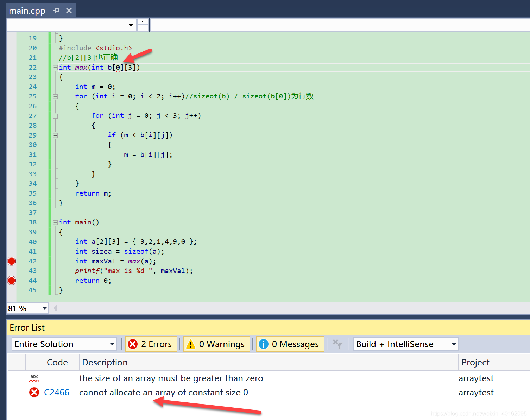Collapse the main function at line 38
The width and height of the screenshot is (530, 420).
(x=55, y=222)
